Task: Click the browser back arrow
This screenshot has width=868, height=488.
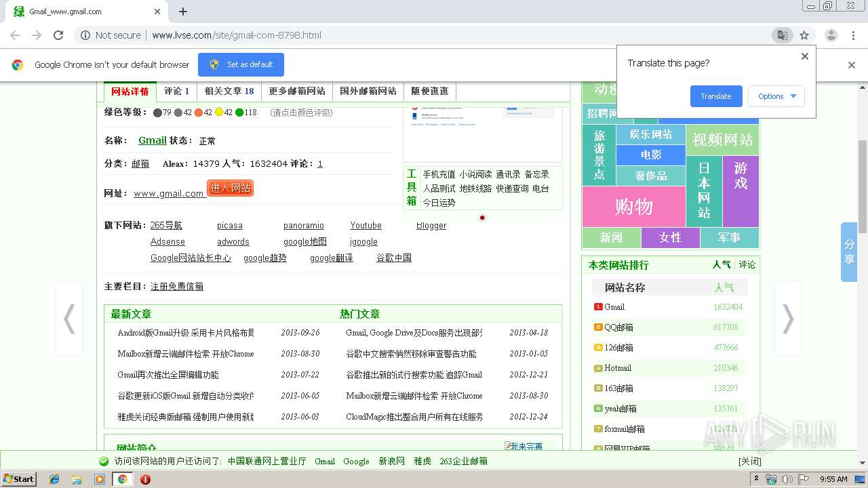Action: pyautogui.click(x=15, y=35)
